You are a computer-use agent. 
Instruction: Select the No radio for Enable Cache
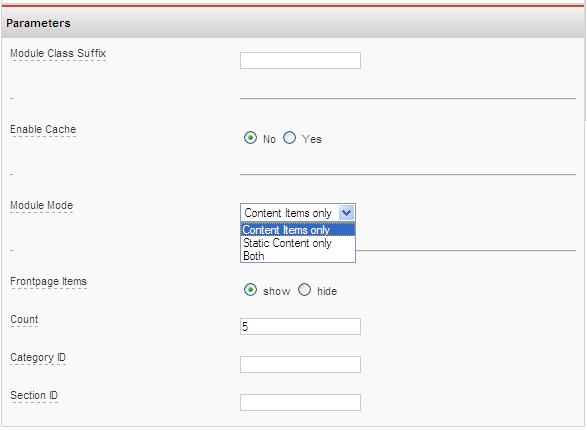click(x=250, y=138)
